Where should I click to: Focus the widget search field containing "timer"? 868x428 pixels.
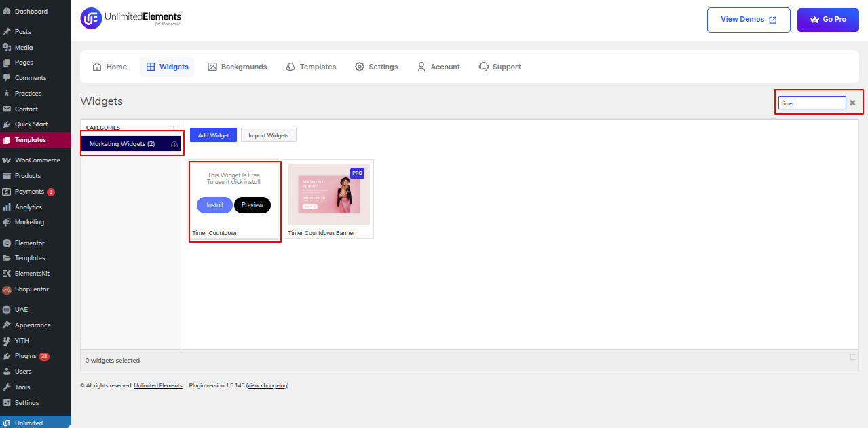812,103
